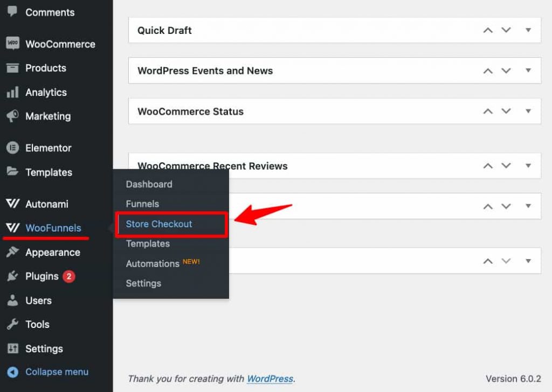Open the sidebar Settings menu
The height and width of the screenshot is (392, 552).
44,349
